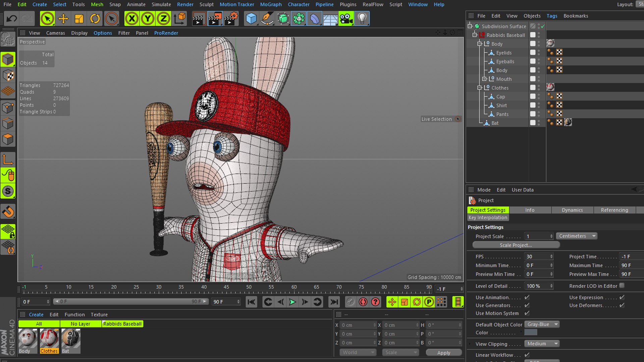
Task: Open the World coordinate dropdown
Action: [358, 352]
